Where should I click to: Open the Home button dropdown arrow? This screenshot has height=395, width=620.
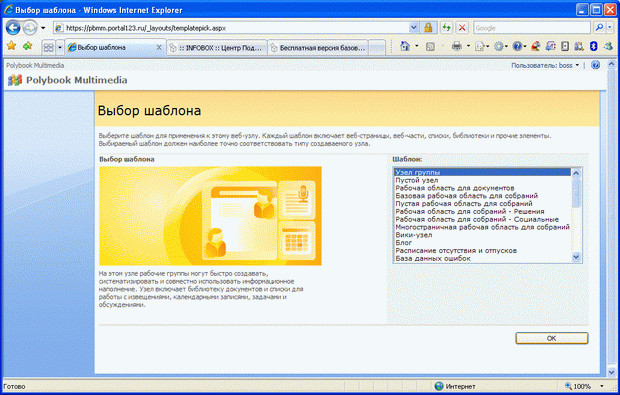pyautogui.click(x=417, y=47)
